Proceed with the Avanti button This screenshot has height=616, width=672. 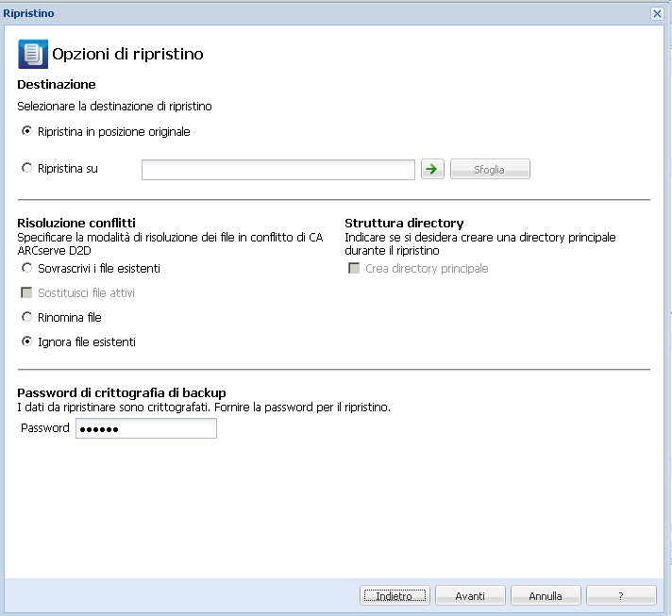click(x=470, y=595)
